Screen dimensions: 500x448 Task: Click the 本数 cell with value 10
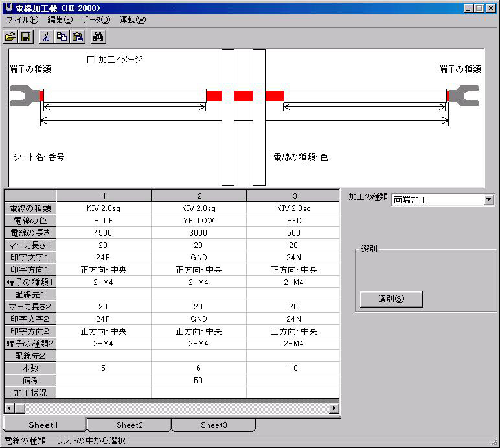[293, 368]
